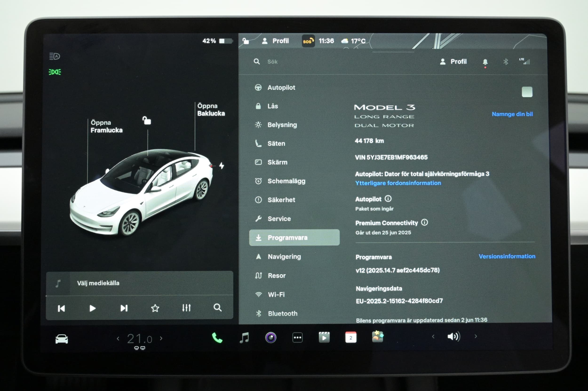
Task: Click the VIN number text
Action: pyautogui.click(x=391, y=157)
